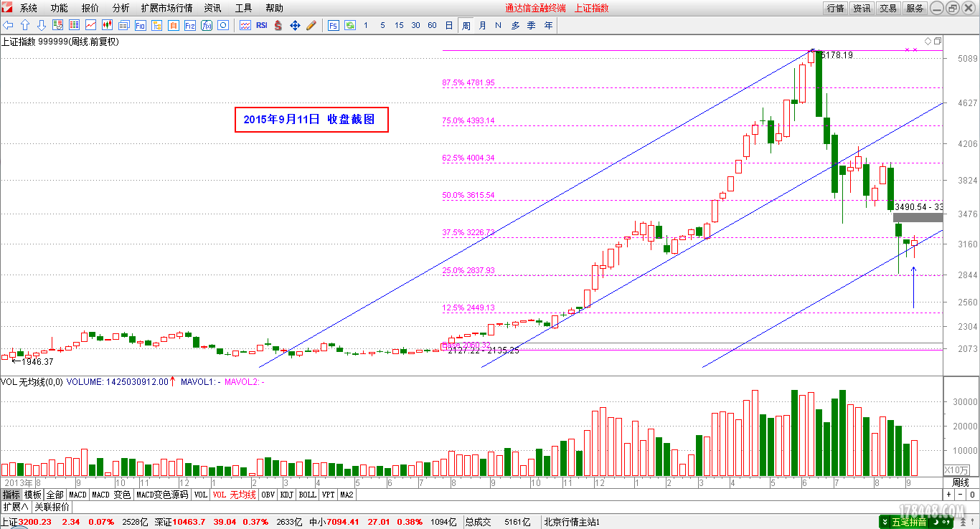Click the square circle selector icon
Screen dimensions: 980x529
(222, 25)
